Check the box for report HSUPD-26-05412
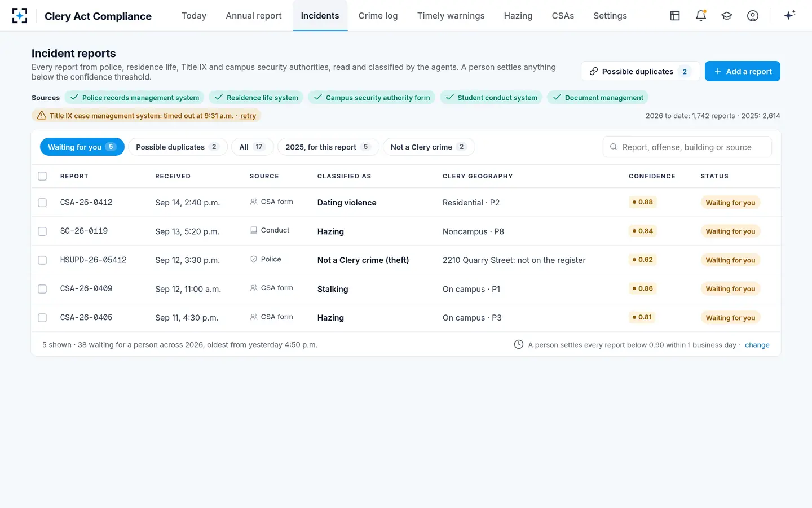 (42, 260)
